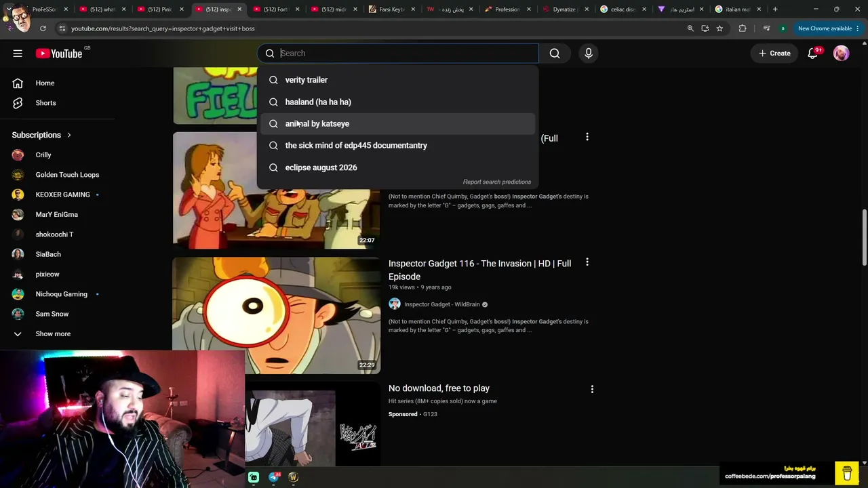This screenshot has width=868, height=488.
Task: Close the '(512) insp' active tab
Action: 239,9
